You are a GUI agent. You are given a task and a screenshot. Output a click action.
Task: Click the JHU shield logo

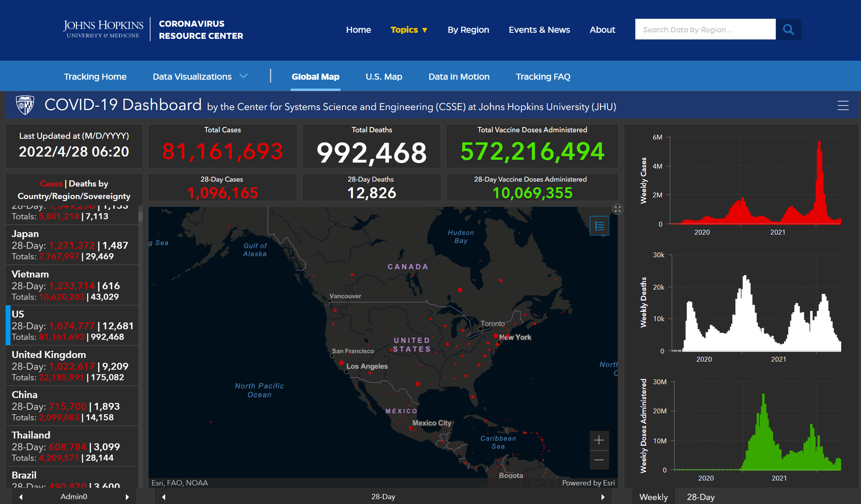(25, 105)
